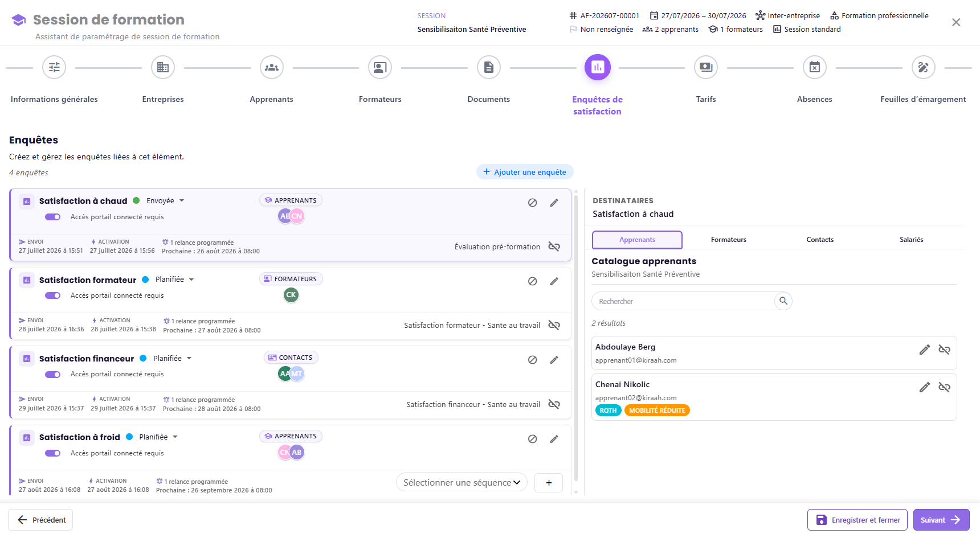Screen dimensions: 980x534
Task: Open Feuilles d'émargement step icon
Action: [924, 68]
